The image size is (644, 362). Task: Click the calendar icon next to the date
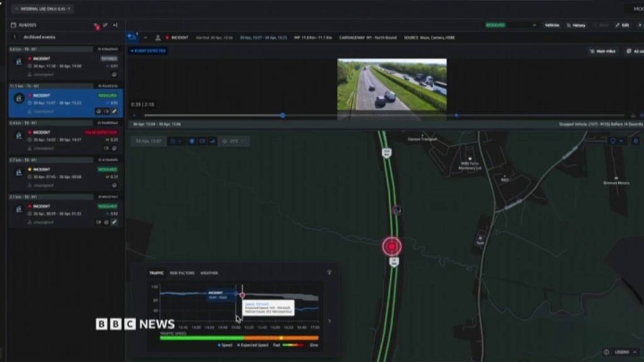coord(13,26)
